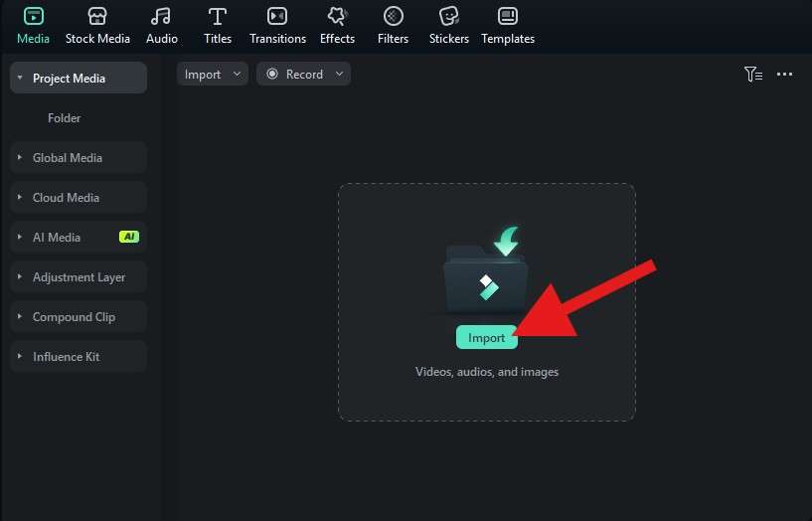Click the Import button in top toolbar
The image size is (812, 521).
(213, 74)
